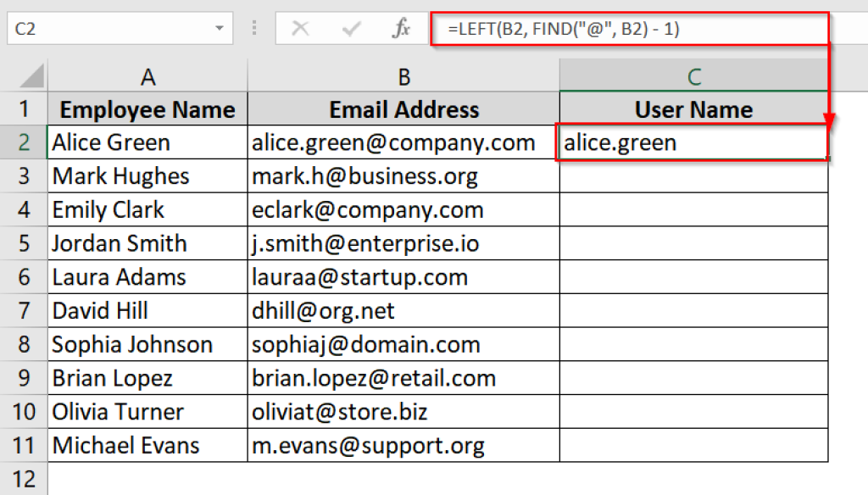
Task: Click the Name Box showing C2
Action: click(x=110, y=28)
